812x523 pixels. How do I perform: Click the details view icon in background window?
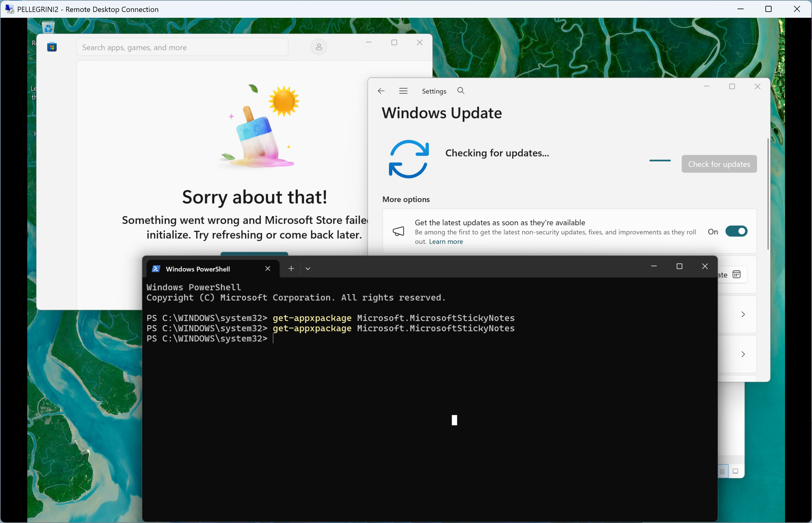click(722, 472)
